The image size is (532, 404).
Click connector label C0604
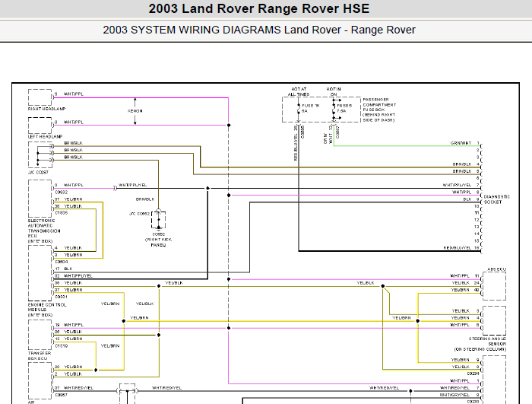[62, 262]
